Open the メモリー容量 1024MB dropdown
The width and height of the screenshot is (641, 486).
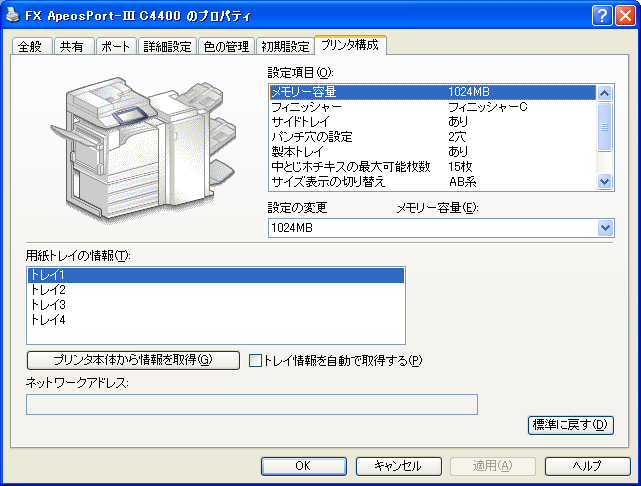point(442,228)
